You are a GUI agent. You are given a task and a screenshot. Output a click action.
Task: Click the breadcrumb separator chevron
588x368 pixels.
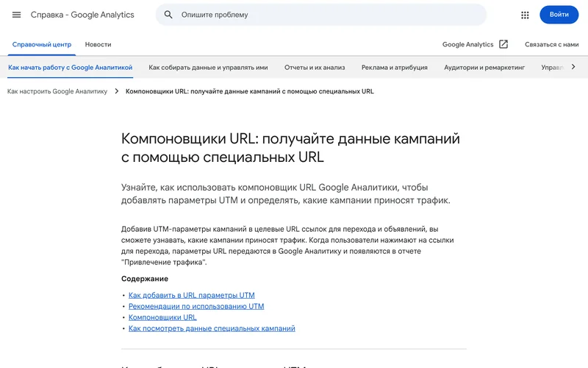click(117, 91)
